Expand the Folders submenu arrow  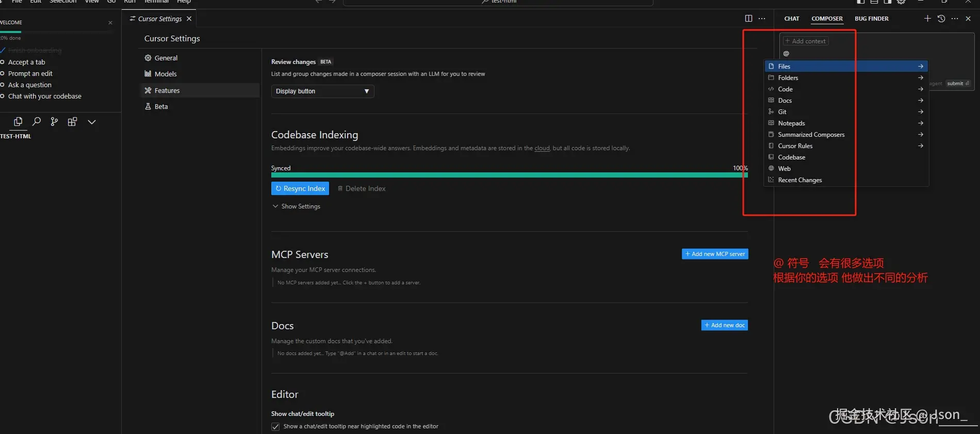click(921, 77)
